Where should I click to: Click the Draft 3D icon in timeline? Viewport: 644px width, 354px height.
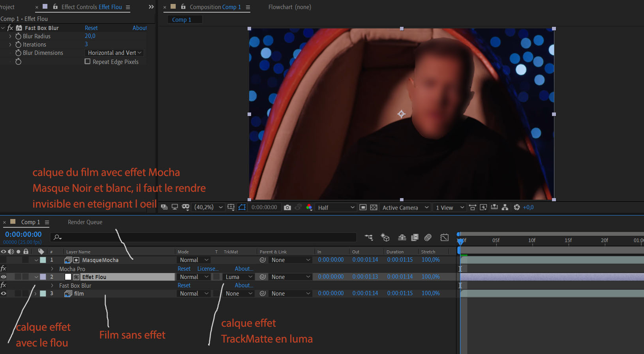tap(385, 237)
